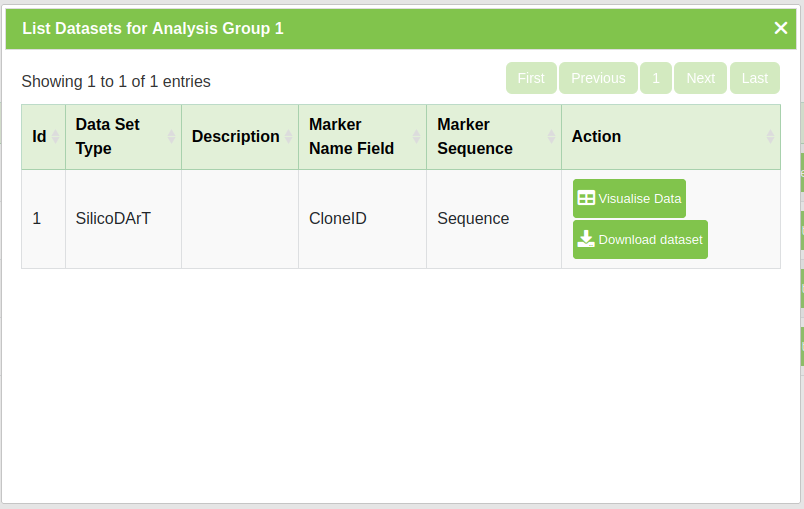The width and height of the screenshot is (804, 509).
Task: Click the CloneID marker name cell
Action: [337, 219]
